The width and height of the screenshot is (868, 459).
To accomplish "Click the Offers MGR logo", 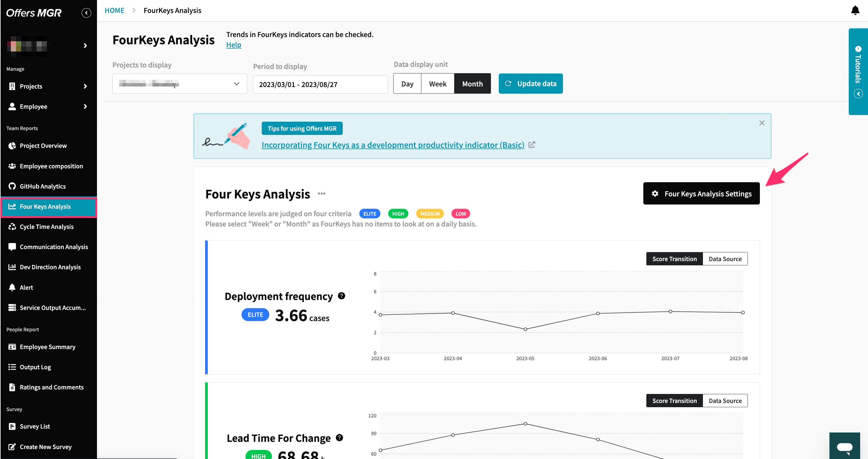I will click(x=34, y=13).
